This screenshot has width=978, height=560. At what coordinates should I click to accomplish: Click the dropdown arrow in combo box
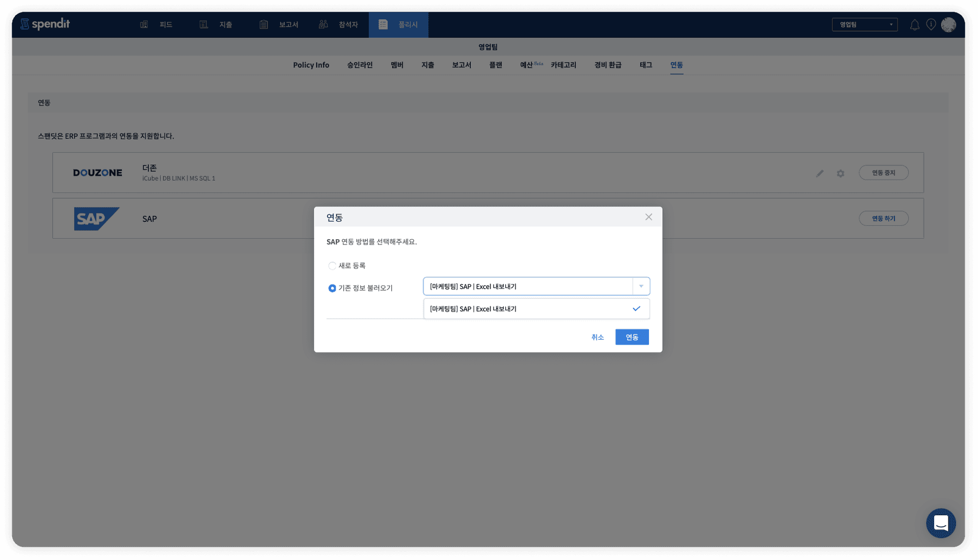641,286
